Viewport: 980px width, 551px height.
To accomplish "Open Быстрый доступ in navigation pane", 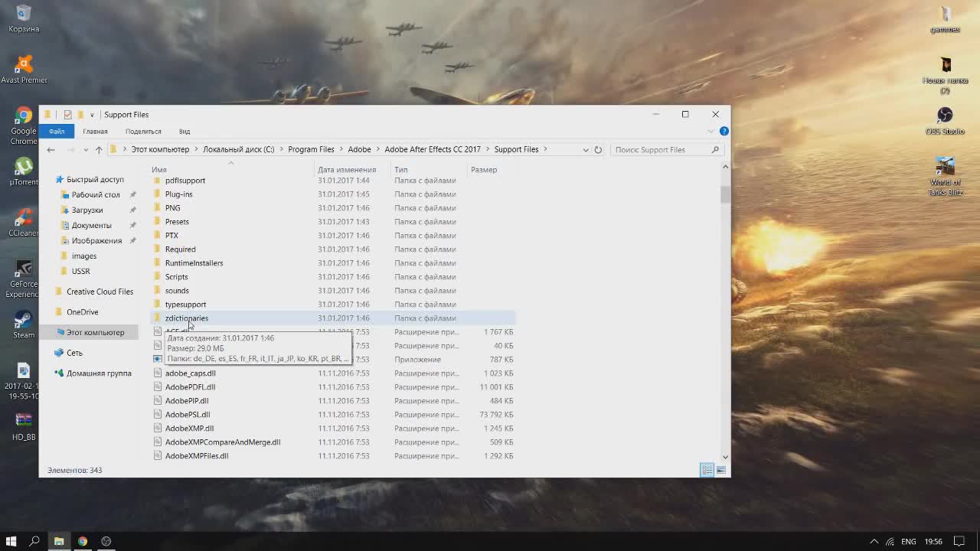I will (x=95, y=180).
